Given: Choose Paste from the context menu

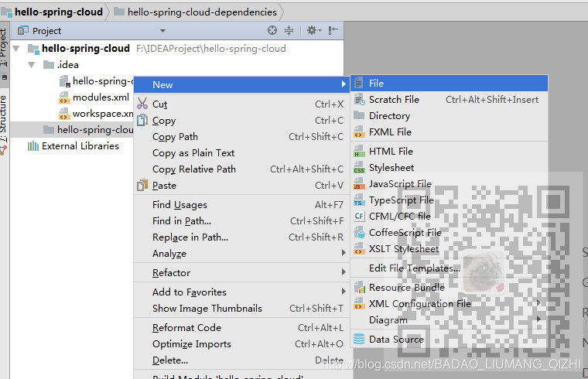Looking at the screenshot, I should coord(242,186).
